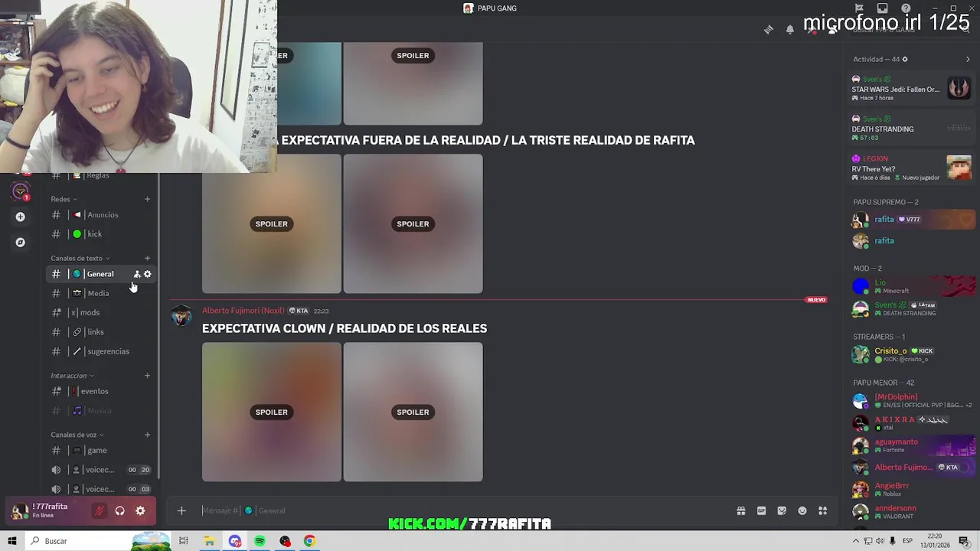
Task: Open the game voice channel
Action: click(x=101, y=451)
